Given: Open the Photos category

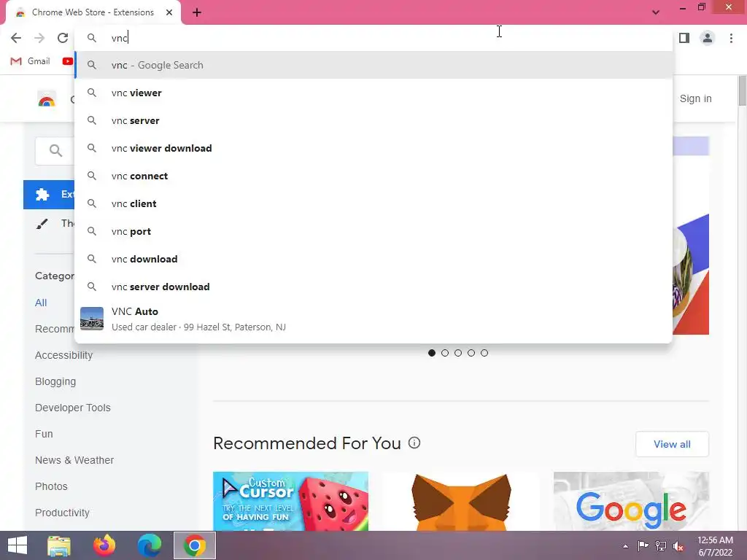Looking at the screenshot, I should point(51,486).
